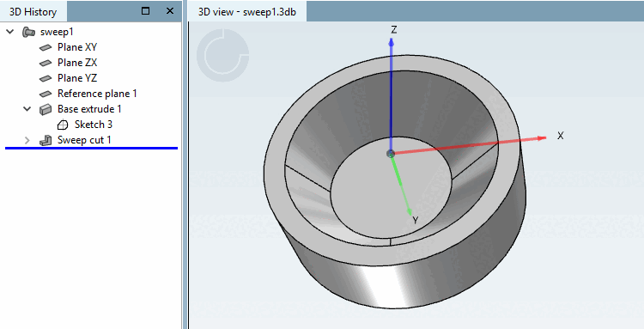Screen dimensions: 644x329
Task: Click the circular view orientation widget
Action: pos(222,55)
